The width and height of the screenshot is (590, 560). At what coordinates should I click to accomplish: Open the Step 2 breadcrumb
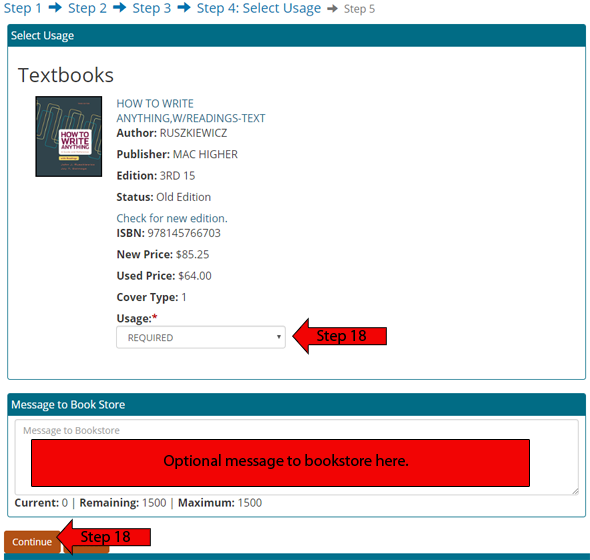pos(87,8)
